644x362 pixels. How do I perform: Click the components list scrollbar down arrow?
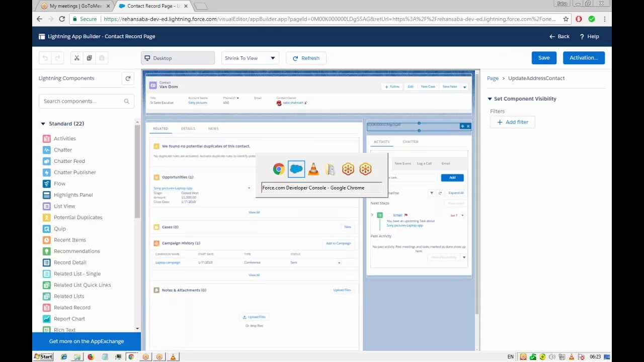pos(137,329)
